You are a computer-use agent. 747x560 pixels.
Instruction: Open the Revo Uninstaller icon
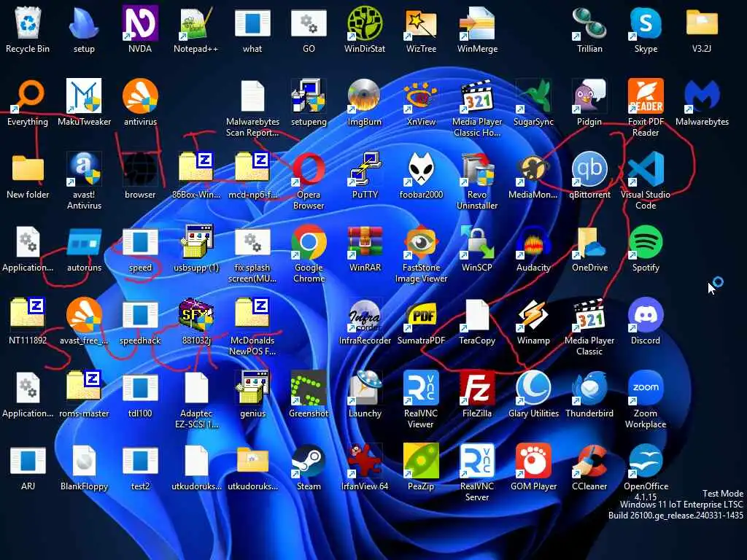(x=477, y=169)
